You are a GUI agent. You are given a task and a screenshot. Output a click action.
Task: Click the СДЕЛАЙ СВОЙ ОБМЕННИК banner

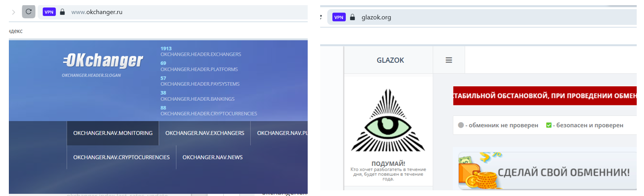pos(547,171)
